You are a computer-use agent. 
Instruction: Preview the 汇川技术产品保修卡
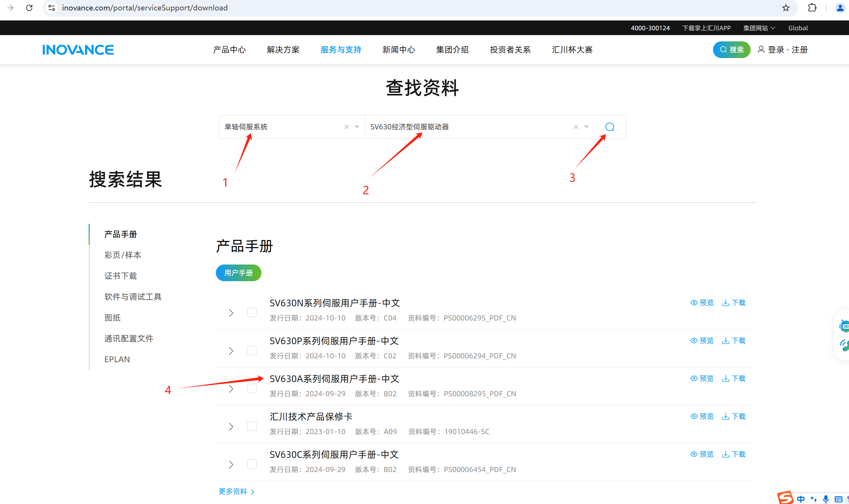pyautogui.click(x=702, y=416)
